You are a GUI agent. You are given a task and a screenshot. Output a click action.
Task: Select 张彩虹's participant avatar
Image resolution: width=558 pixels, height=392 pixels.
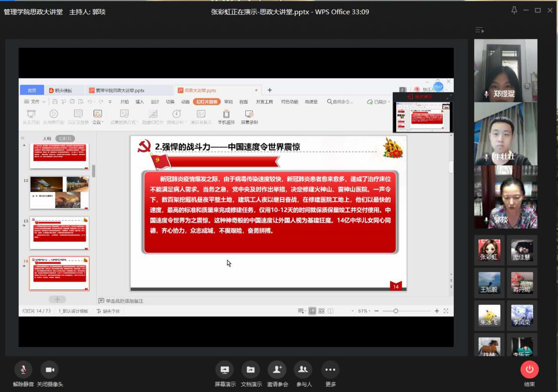click(x=489, y=250)
